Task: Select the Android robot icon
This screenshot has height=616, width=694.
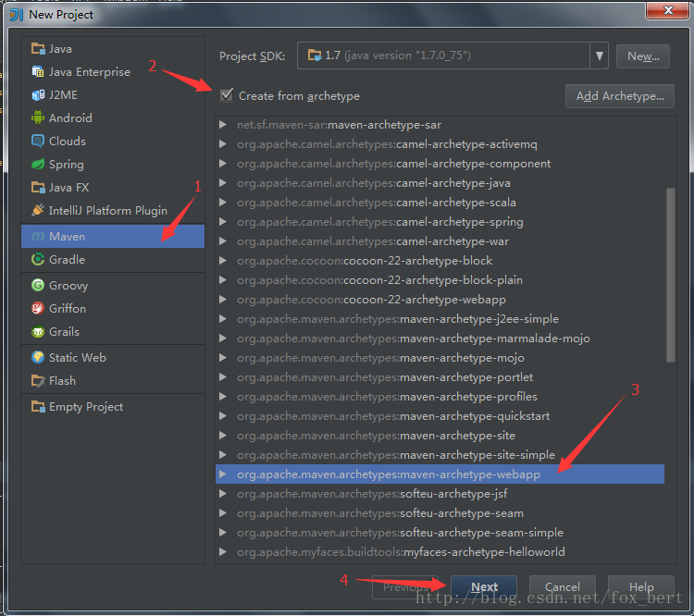Action: click(x=38, y=117)
